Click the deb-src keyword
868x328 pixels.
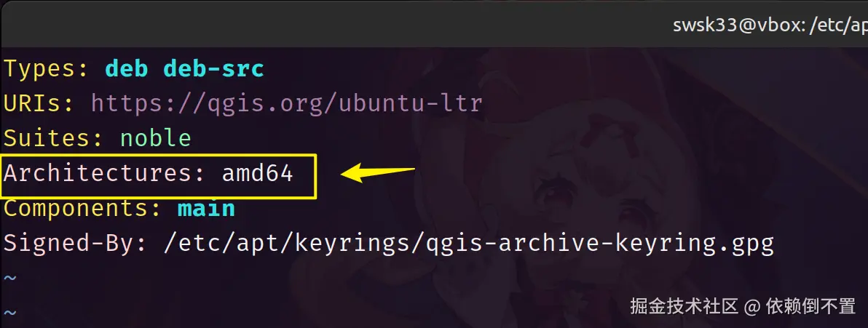tap(213, 69)
